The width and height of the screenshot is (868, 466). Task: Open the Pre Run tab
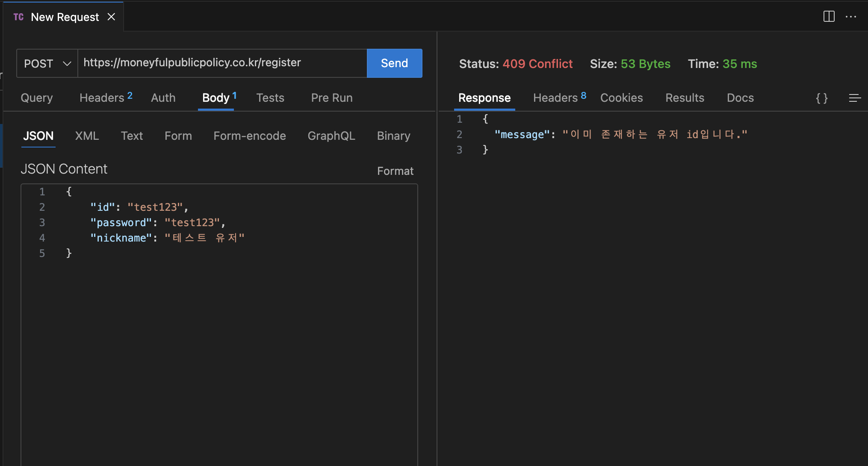331,98
